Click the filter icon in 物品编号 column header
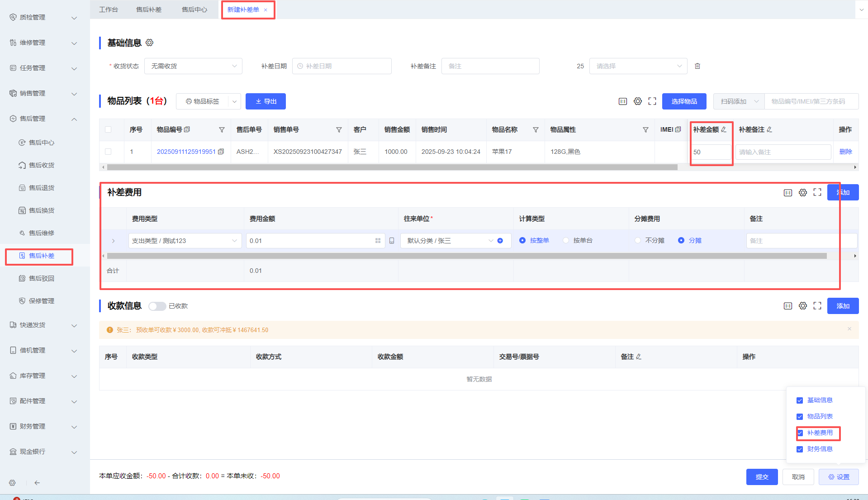This screenshot has height=500, width=868. coord(222,130)
